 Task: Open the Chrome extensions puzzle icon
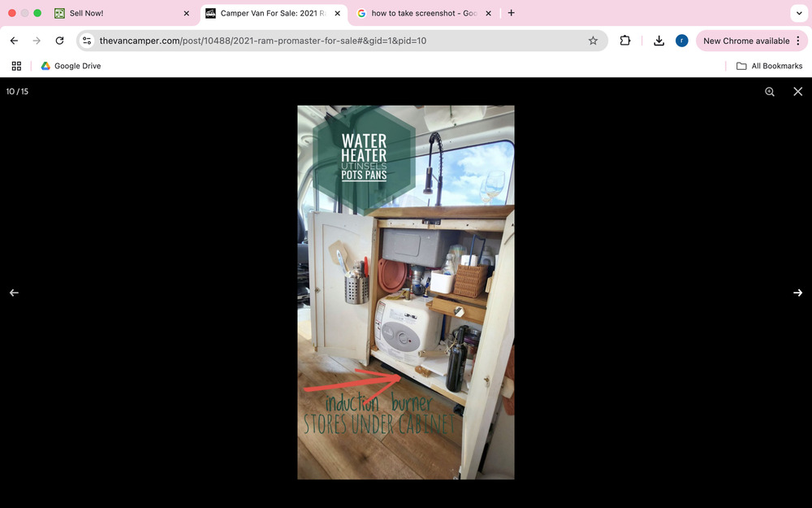click(x=625, y=41)
